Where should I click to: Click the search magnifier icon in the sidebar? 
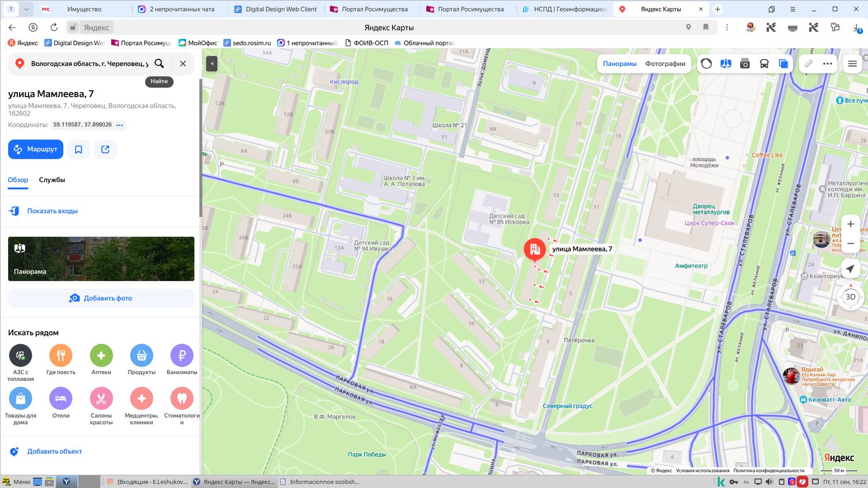(159, 64)
